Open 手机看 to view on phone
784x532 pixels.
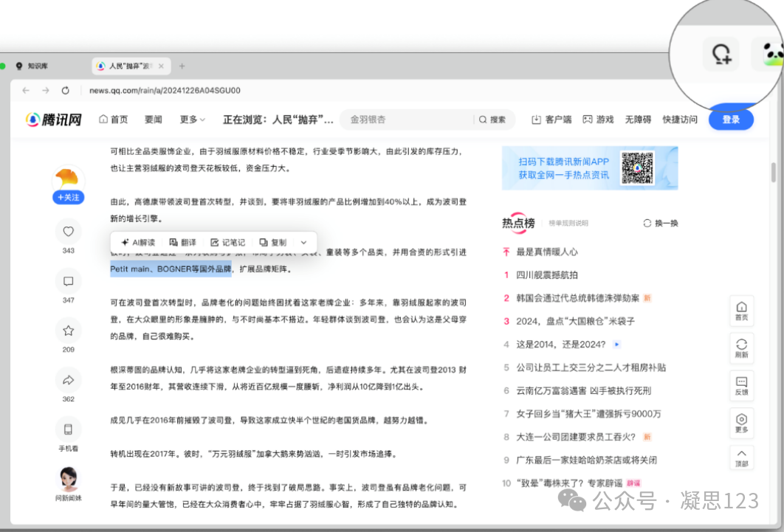coord(68,434)
